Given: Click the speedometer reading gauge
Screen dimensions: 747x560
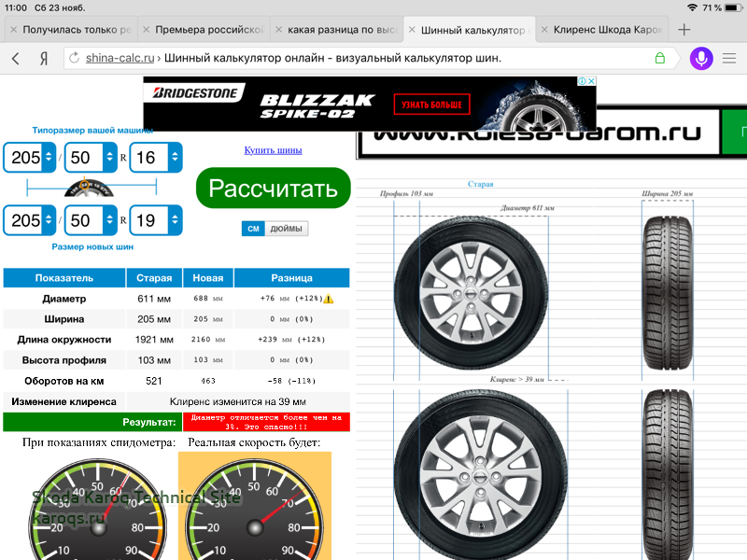Looking at the screenshot, I should pos(98,510).
